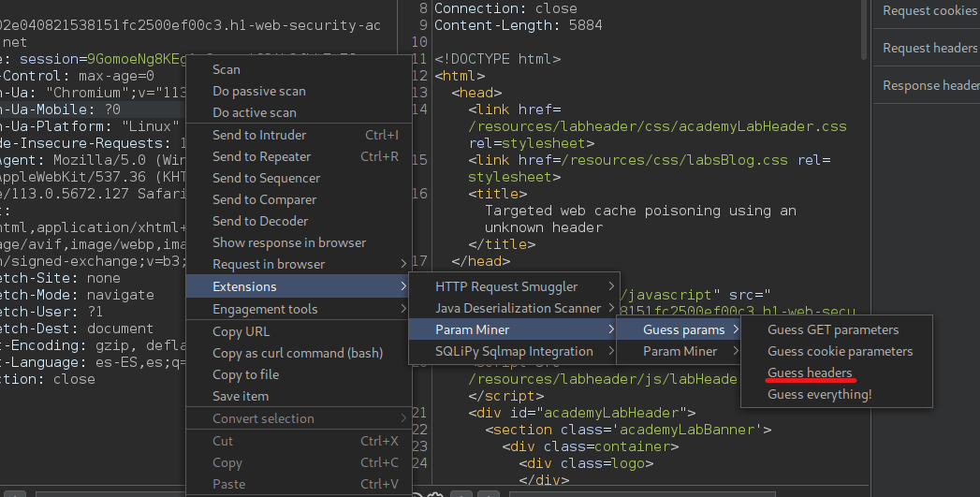Viewport: 980px width, 497px height.
Task: Expand the Guess params submenu
Action: [684, 329]
